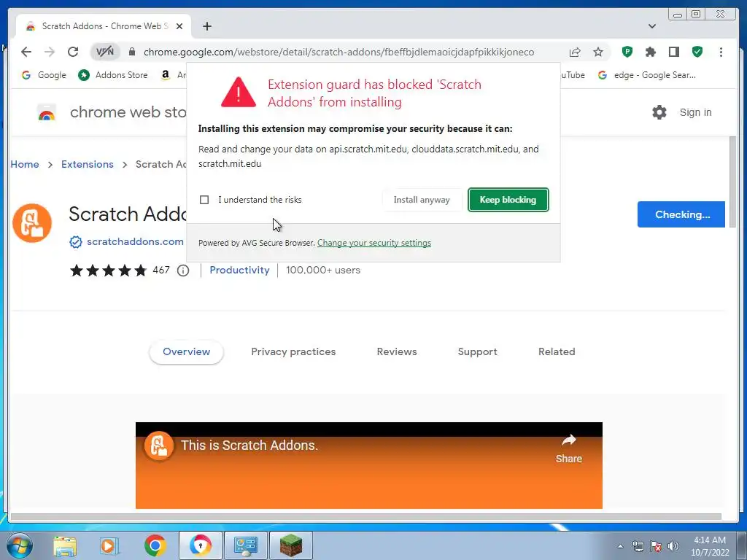Click the red warning triangle icon
This screenshot has height=560, width=747.
tap(239, 93)
